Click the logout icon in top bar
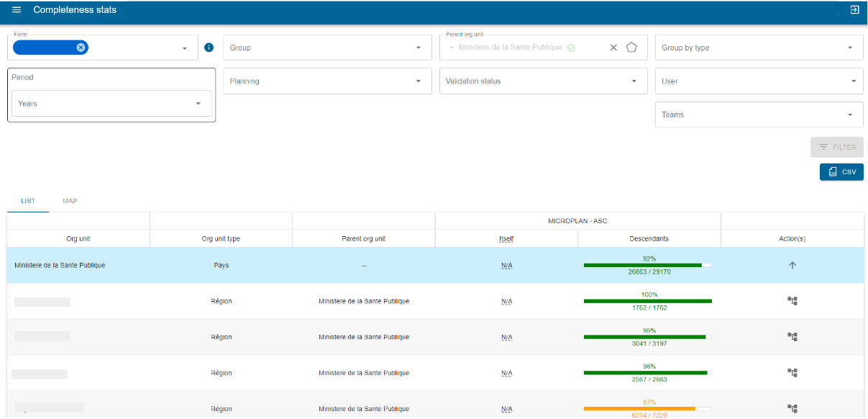868x419 pixels. click(x=854, y=10)
